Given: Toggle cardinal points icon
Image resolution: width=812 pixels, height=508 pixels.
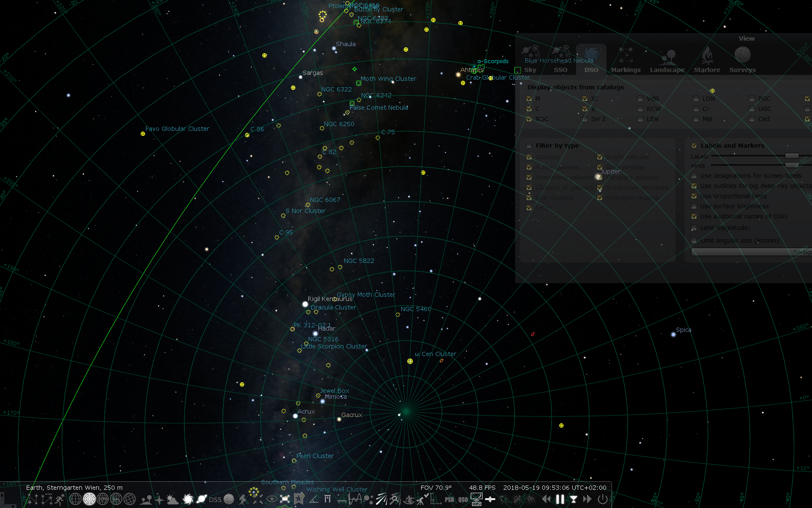Looking at the screenshot, I should tap(159, 500).
